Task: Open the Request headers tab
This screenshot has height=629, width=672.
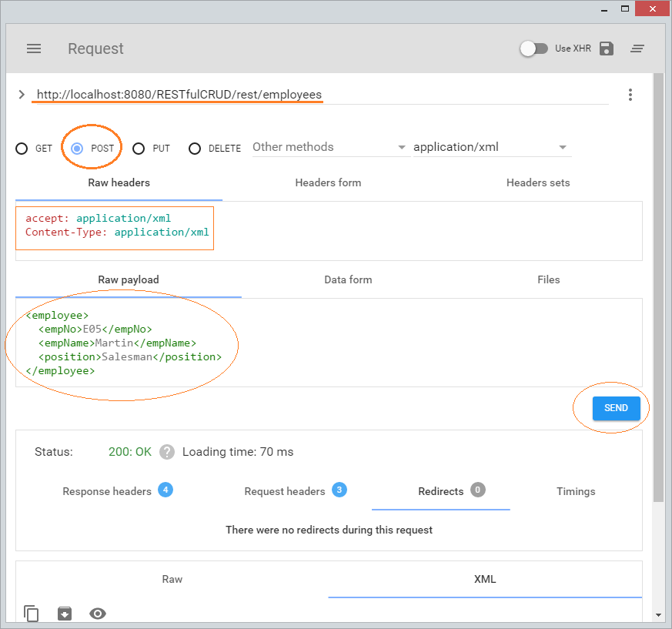Action: (x=296, y=491)
